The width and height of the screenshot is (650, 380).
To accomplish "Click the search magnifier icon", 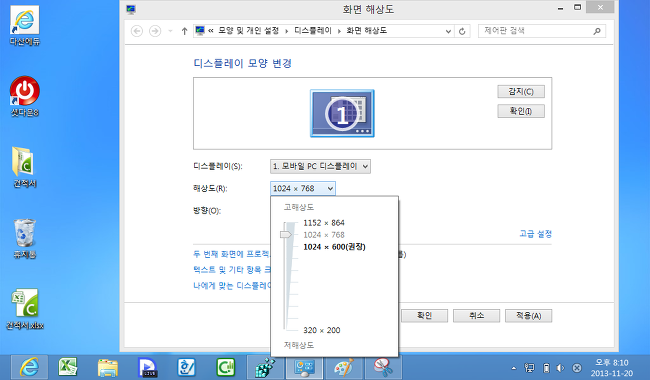I will pos(597,31).
